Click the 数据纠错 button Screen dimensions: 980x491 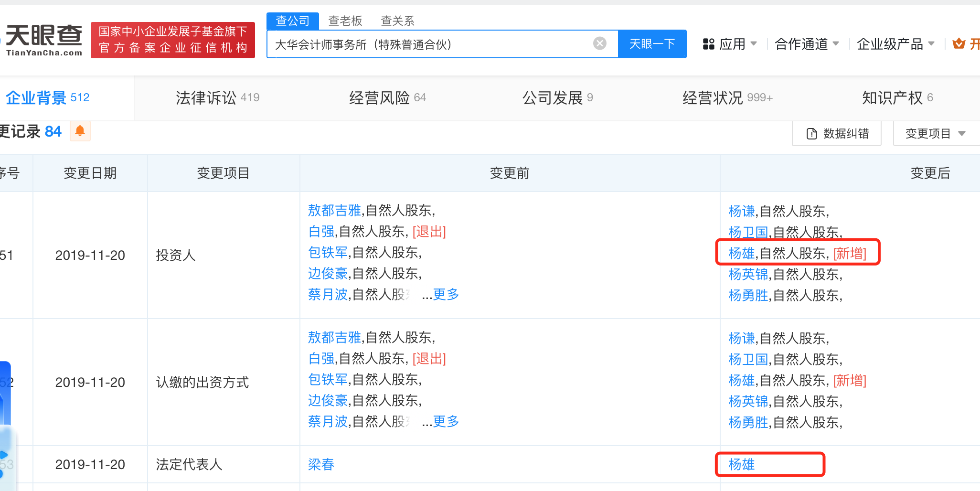tap(837, 134)
